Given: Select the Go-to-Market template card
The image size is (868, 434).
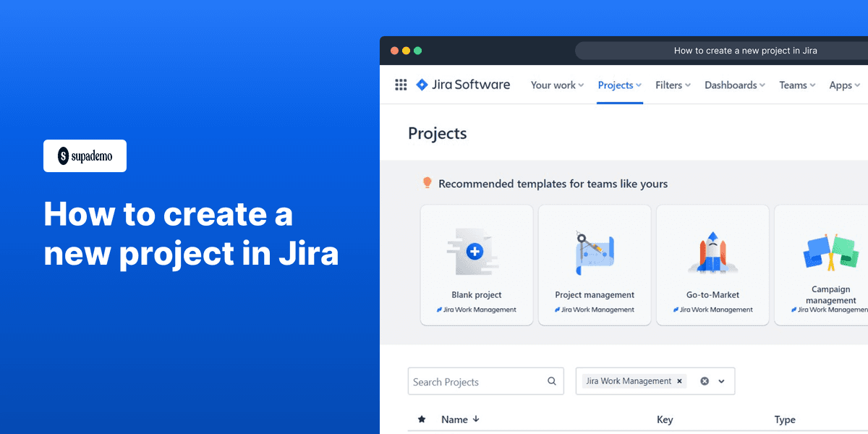Looking at the screenshot, I should [712, 264].
